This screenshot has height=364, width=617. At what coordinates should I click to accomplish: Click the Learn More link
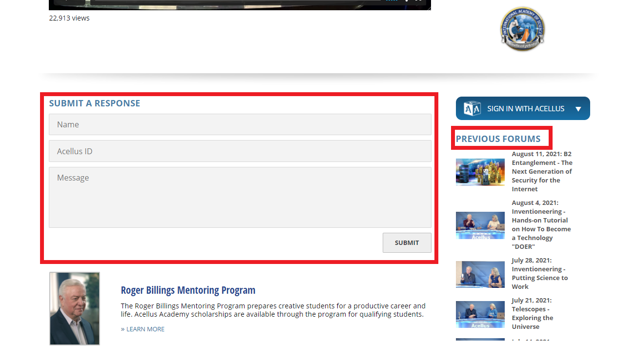[145, 329]
